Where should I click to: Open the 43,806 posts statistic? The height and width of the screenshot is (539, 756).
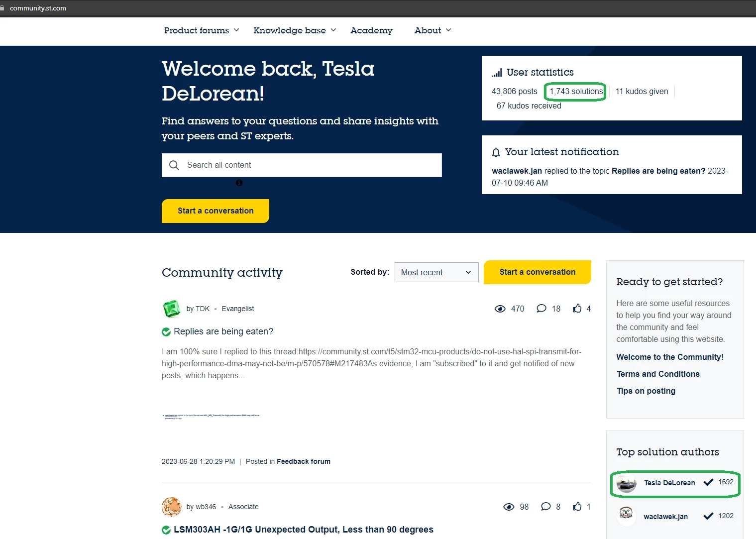[x=515, y=92]
